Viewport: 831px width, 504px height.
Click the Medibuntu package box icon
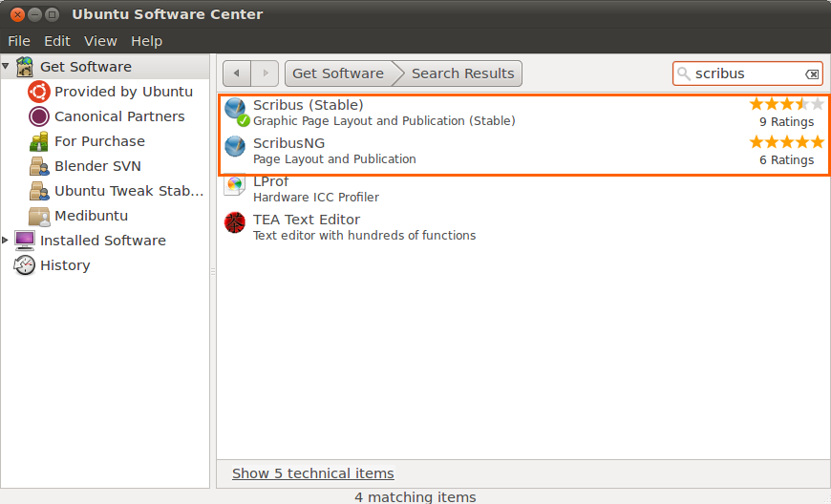click(x=39, y=216)
